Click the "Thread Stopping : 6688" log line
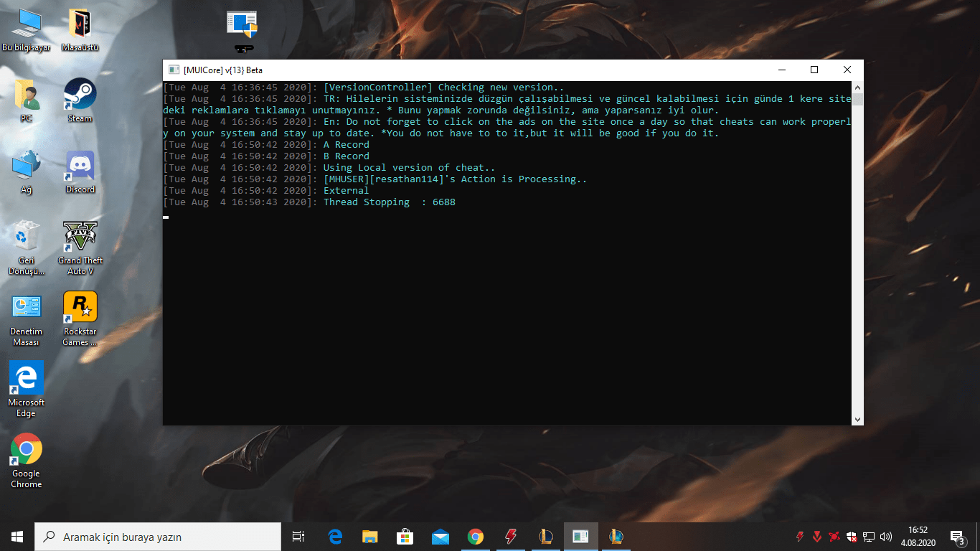The height and width of the screenshot is (551, 980). (x=390, y=202)
